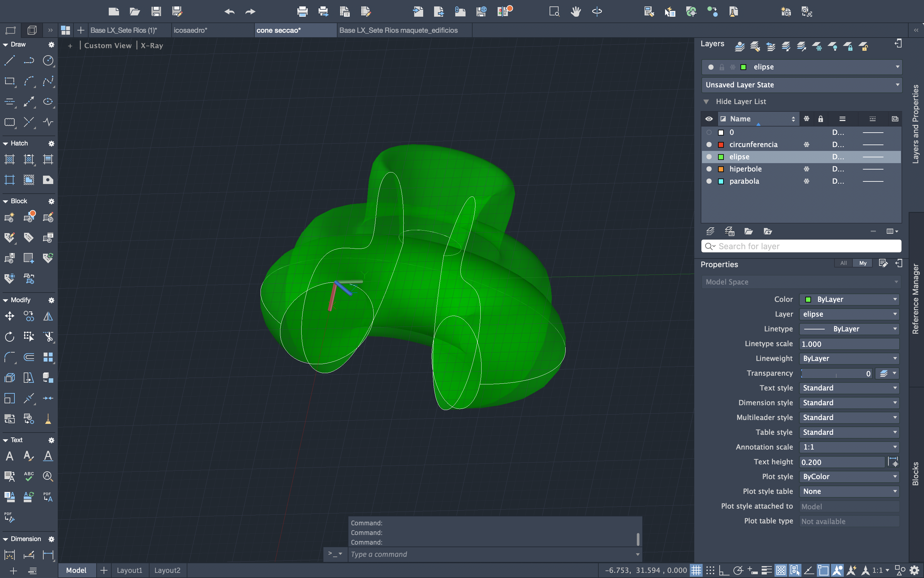This screenshot has height=578, width=924.
Task: Open the Color ByLayer dropdown
Action: click(x=849, y=299)
